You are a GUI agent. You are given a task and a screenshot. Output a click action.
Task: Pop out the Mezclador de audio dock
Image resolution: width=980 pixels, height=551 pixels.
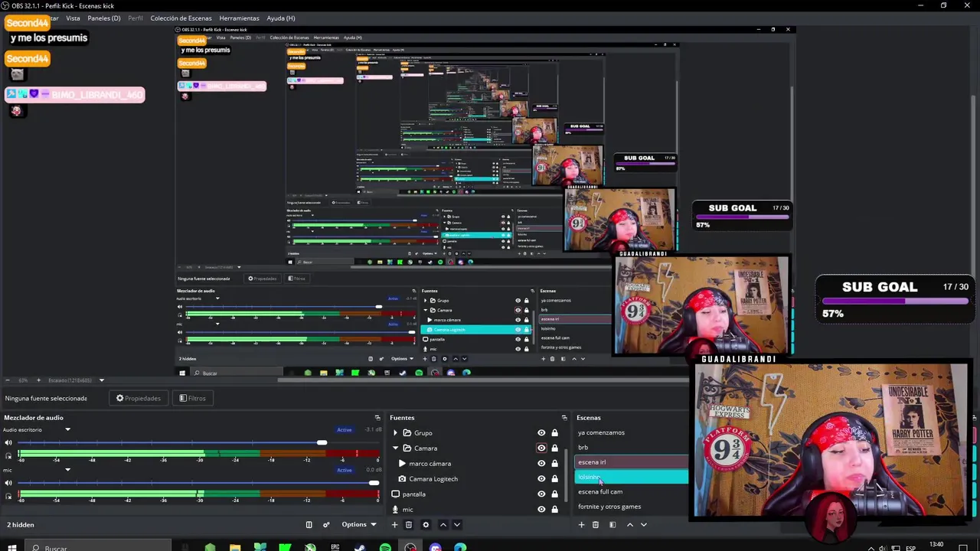(x=377, y=418)
